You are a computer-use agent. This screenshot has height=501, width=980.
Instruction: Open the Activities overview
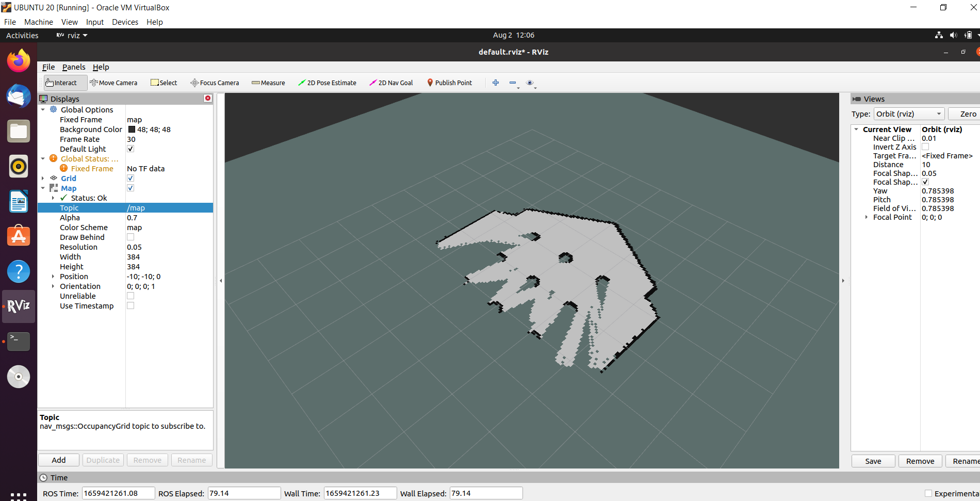(22, 35)
